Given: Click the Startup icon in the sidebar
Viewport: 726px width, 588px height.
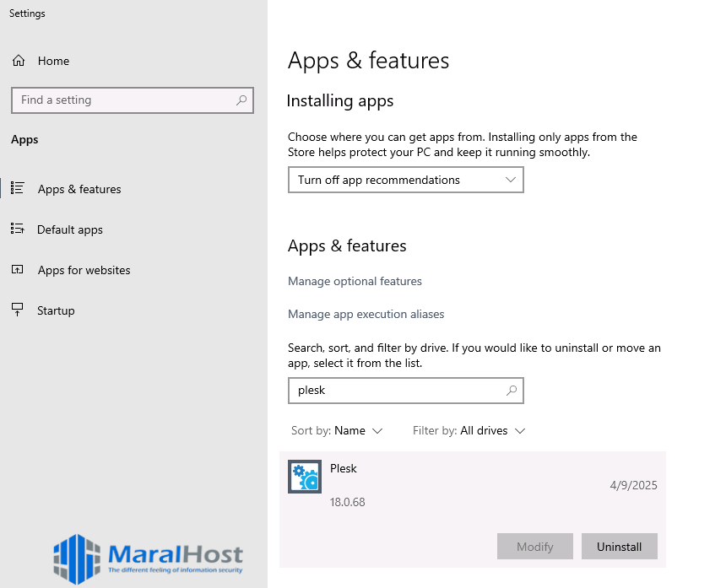Looking at the screenshot, I should 17,310.
